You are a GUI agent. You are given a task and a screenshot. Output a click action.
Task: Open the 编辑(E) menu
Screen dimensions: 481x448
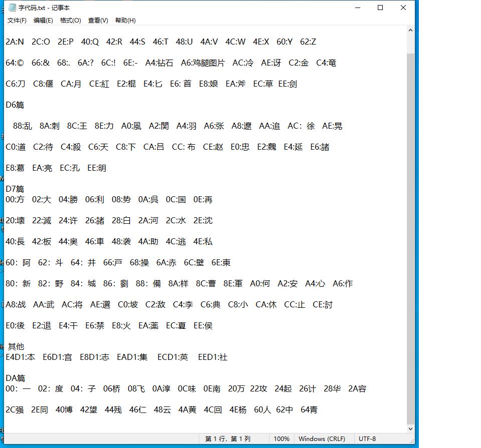click(x=43, y=21)
